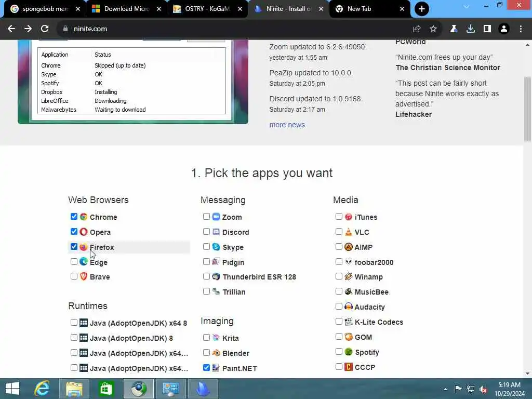Click the Thunderbird ESR 128 icon
The image size is (532, 399).
(x=216, y=276)
